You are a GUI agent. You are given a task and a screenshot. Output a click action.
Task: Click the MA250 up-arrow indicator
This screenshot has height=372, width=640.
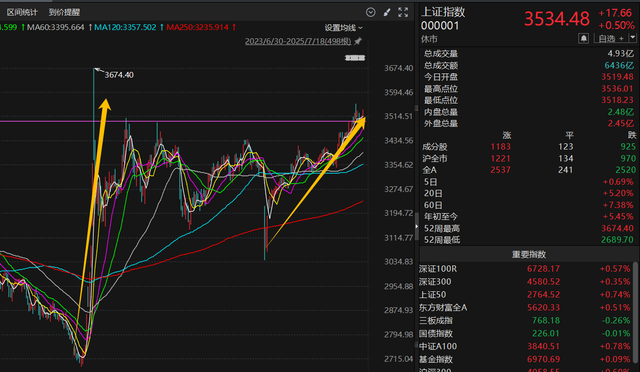click(x=234, y=27)
